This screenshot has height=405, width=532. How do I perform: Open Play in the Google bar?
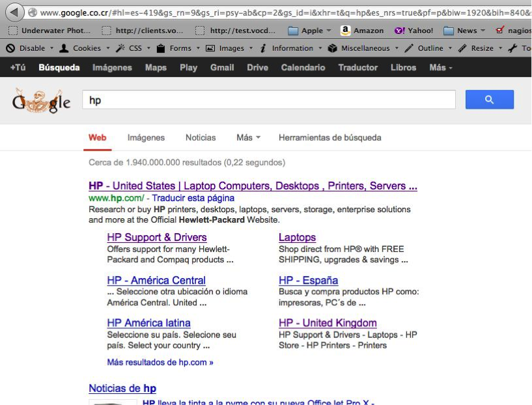188,68
